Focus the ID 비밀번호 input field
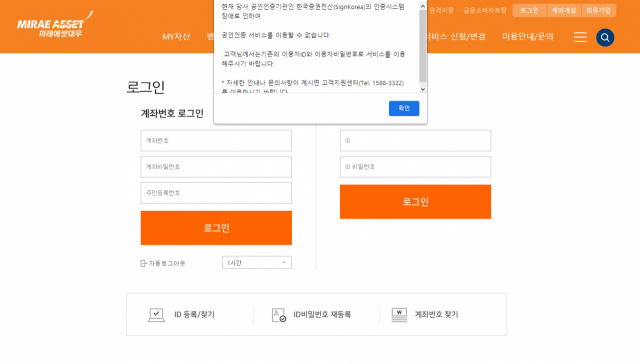Image resolution: width=640 pixels, height=364 pixels. [416, 166]
